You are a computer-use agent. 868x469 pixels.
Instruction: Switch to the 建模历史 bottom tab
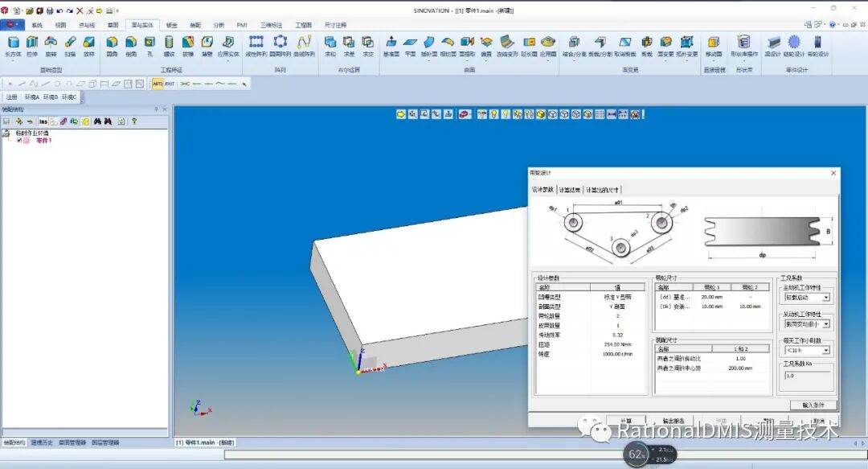coord(42,442)
